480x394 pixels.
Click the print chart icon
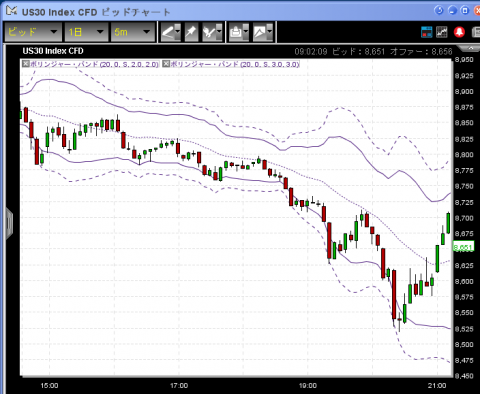click(x=236, y=32)
